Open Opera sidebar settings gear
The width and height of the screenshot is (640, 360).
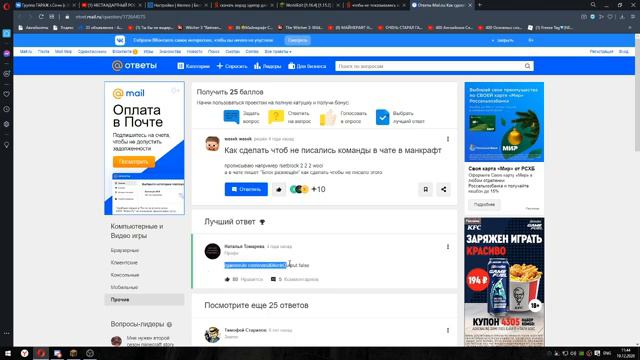(x=7, y=124)
